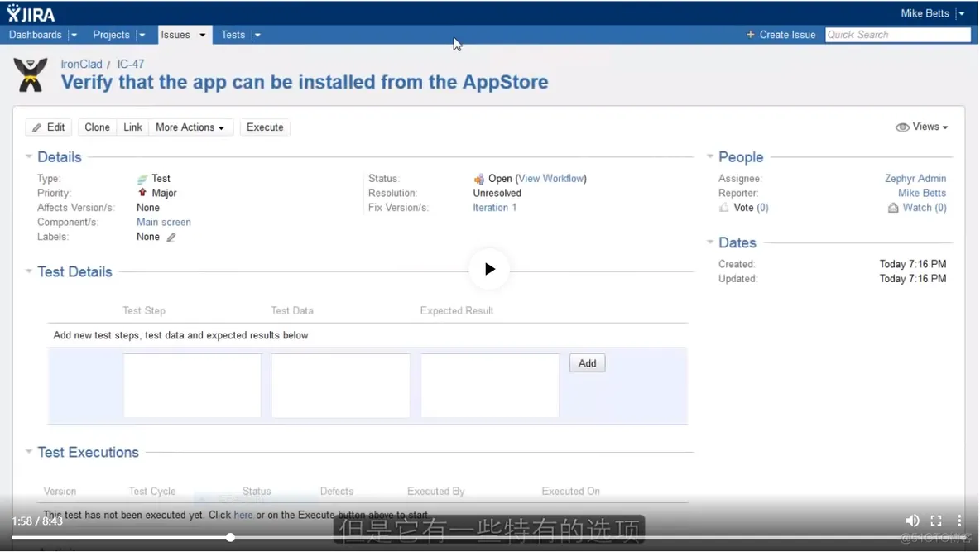The image size is (980, 552).
Task: Open the Tests dropdown arrow
Action: [257, 35]
